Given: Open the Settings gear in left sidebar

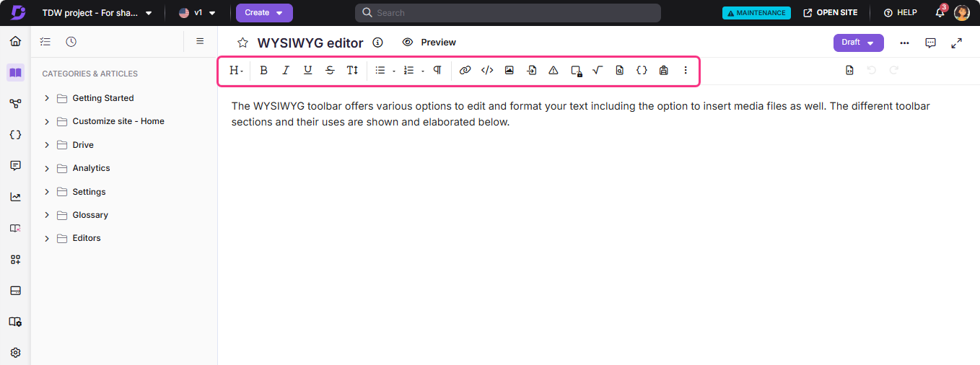Looking at the screenshot, I should pos(15,353).
